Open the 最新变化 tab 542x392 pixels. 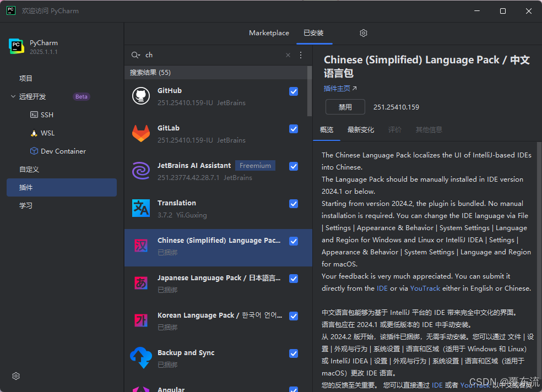361,129
